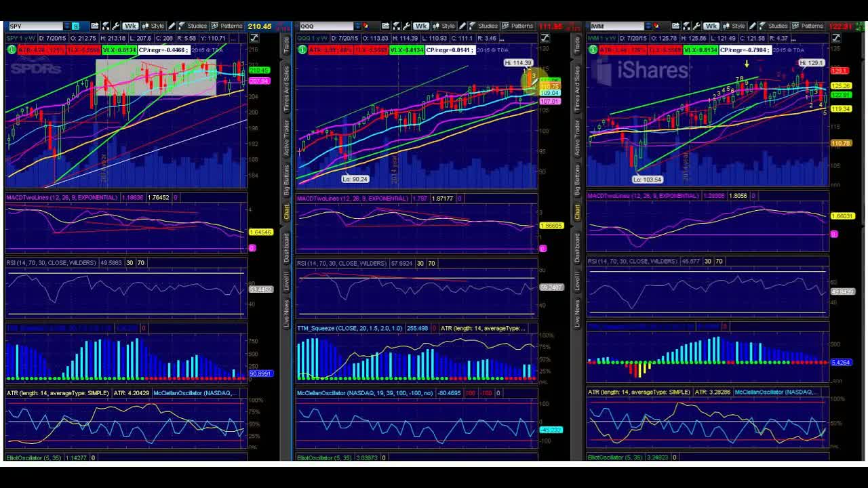Image resolution: width=868 pixels, height=488 pixels.
Task: Click the Wk timeframe button on QQQ chart
Action: [x=420, y=26]
